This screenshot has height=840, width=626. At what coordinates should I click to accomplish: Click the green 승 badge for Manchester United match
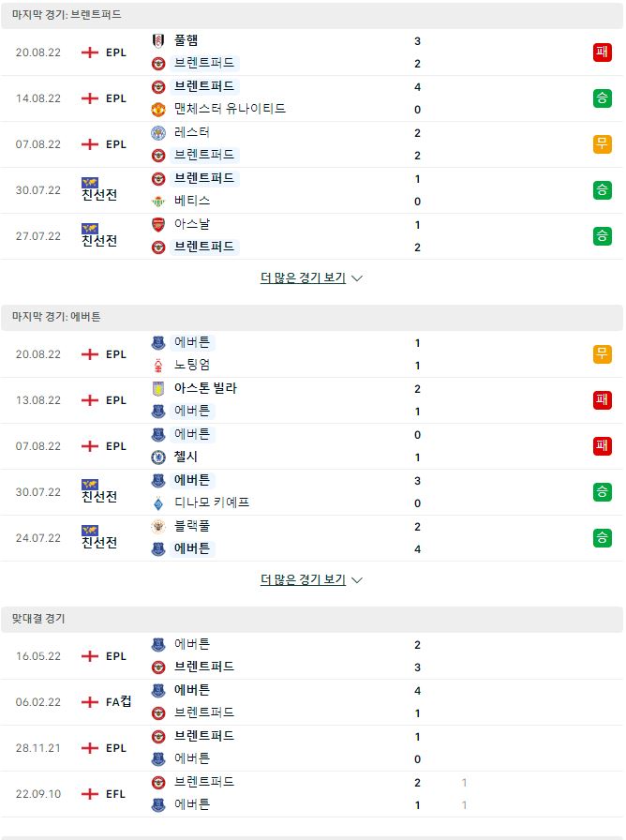(602, 98)
